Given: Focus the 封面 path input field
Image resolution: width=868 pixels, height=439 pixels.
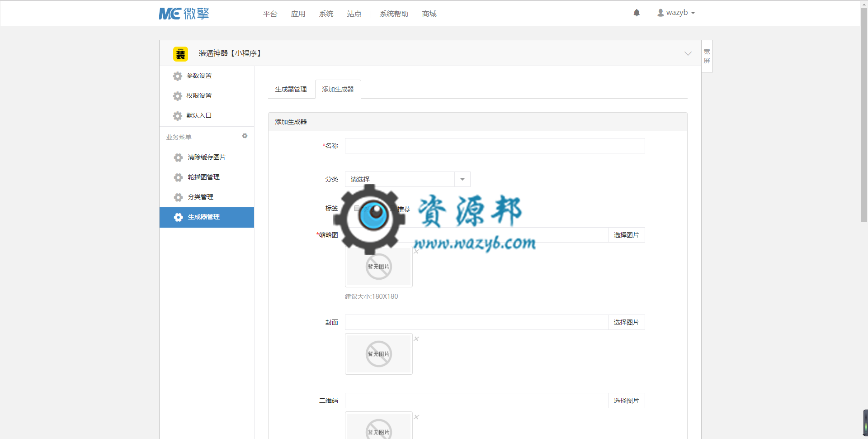Looking at the screenshot, I should [x=476, y=322].
